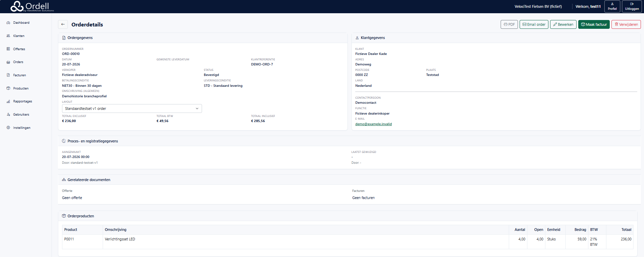Click the Gerelateerde documenten diagram icon
The width and height of the screenshot is (644, 257).
[x=64, y=180]
